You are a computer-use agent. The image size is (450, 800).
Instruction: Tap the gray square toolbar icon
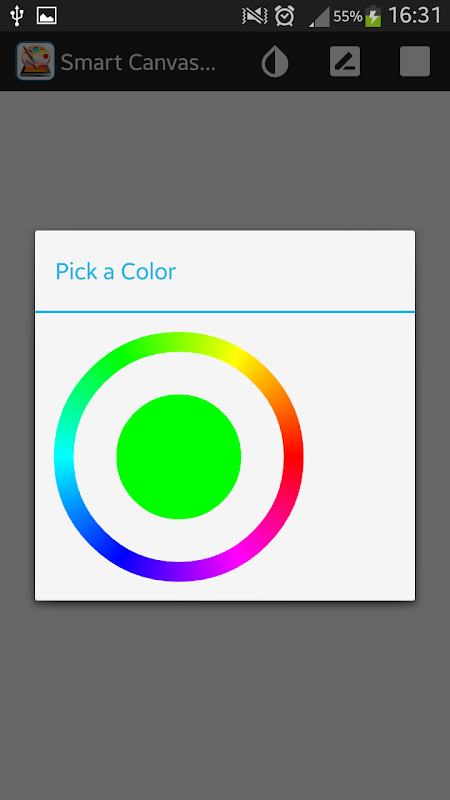point(415,61)
